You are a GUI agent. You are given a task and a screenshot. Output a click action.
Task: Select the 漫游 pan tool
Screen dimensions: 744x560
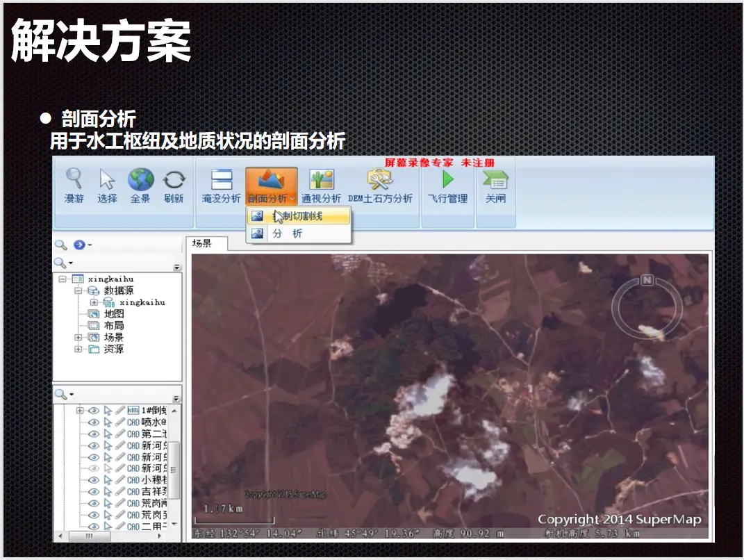pos(74,186)
